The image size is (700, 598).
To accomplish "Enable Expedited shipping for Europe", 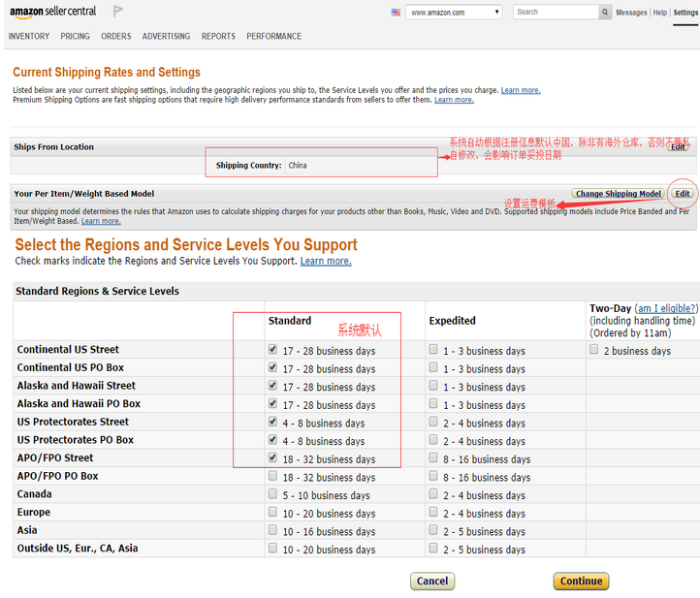I will 433,512.
